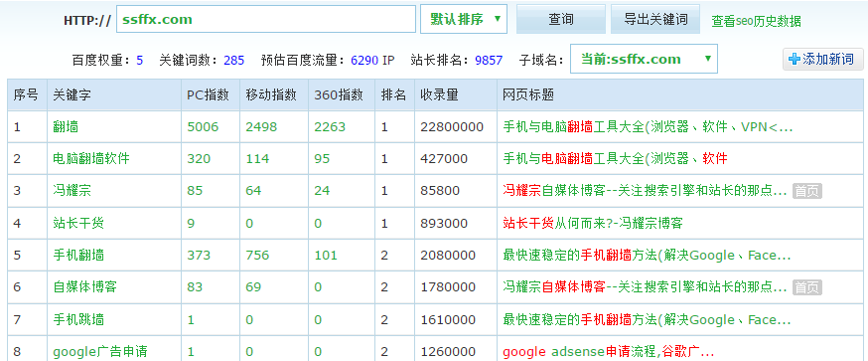The image size is (868, 361).
Task: Click mobile index 756 for 手机翻墙
Action: 257,256
